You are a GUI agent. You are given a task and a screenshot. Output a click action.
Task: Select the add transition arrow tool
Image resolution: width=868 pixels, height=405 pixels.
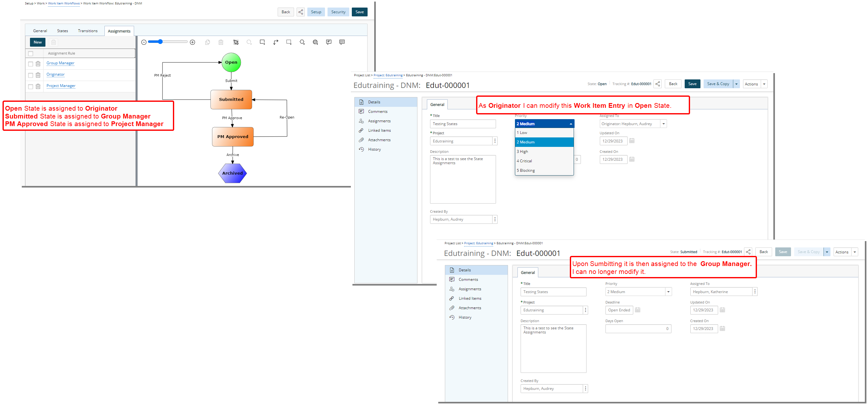coord(276,42)
